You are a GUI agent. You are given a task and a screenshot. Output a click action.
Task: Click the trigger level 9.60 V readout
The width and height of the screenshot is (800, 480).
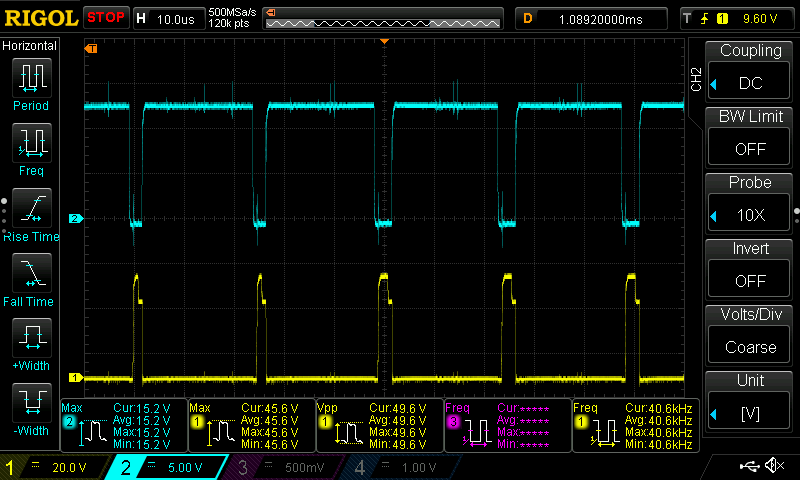click(760, 19)
